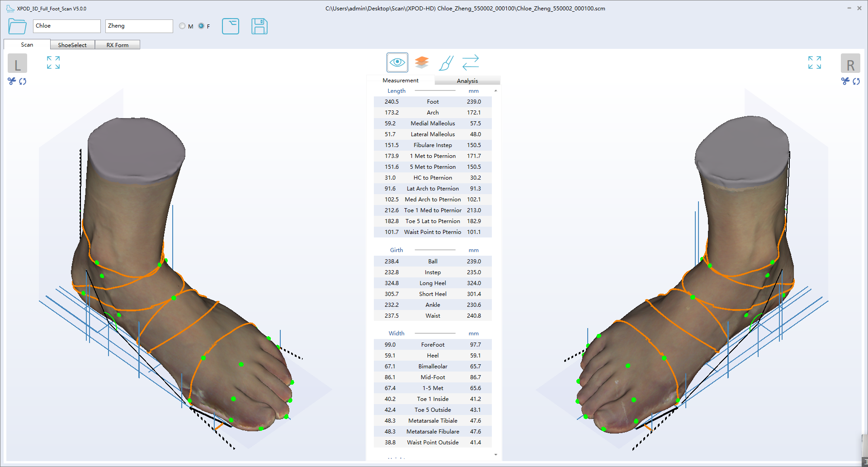Click the scissors icon under the left foot
868x467 pixels.
[x=11, y=81]
